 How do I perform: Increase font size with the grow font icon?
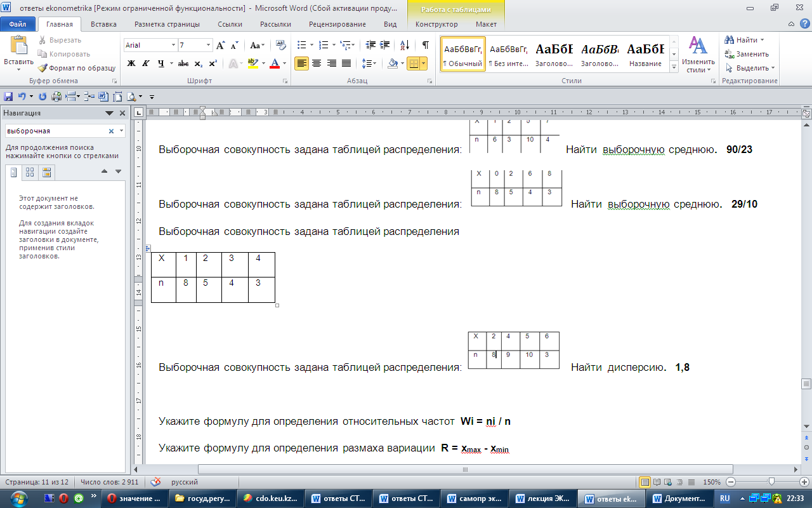pyautogui.click(x=221, y=45)
